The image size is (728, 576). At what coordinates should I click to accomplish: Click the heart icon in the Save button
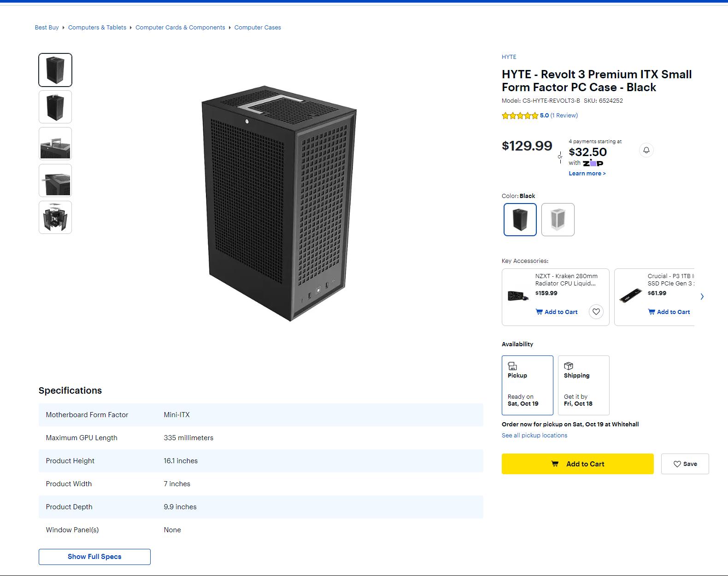pos(677,464)
